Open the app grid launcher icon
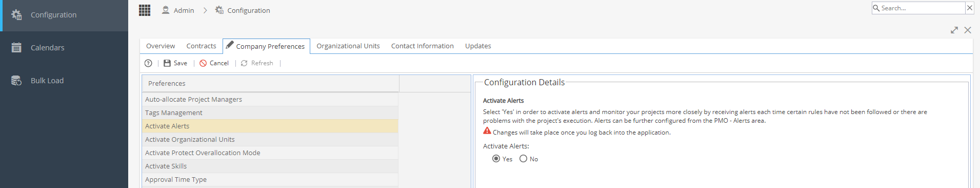This screenshot has height=188, width=980. pyautogui.click(x=145, y=10)
